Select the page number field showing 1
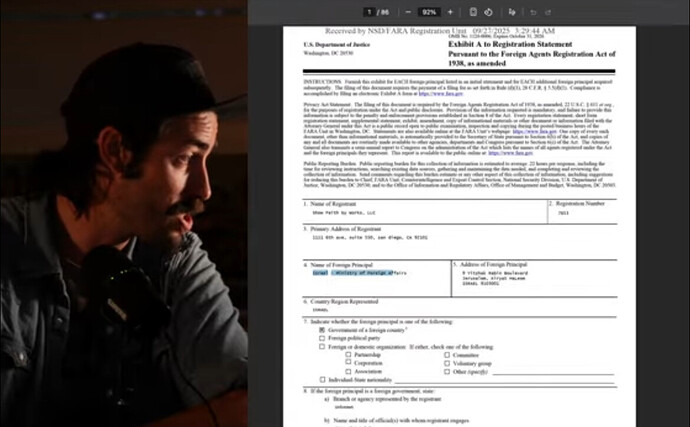 pyautogui.click(x=369, y=12)
